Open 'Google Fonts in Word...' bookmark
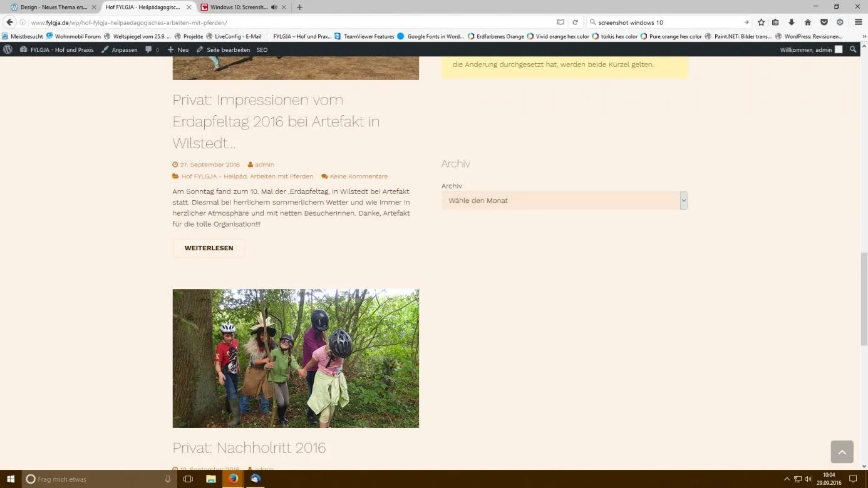868x488 pixels. 431,36
